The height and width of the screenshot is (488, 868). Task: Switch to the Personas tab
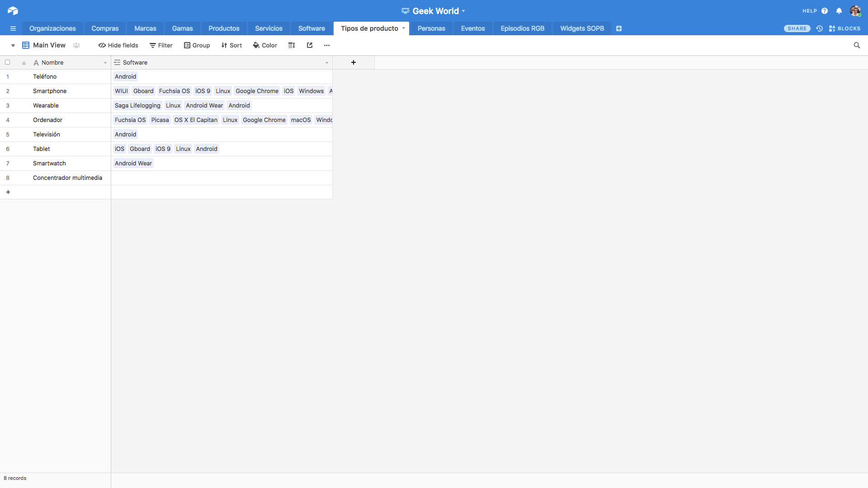(x=431, y=28)
